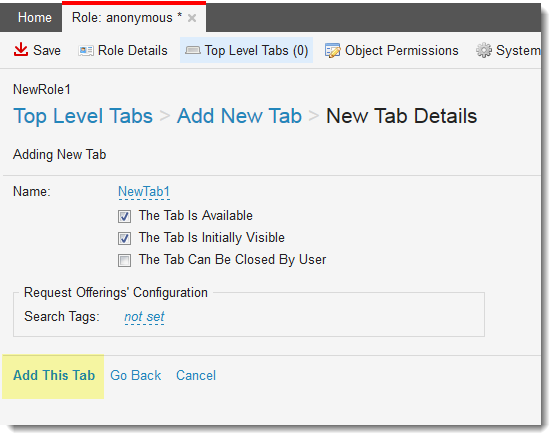This screenshot has width=556, height=440.
Task: Click the Go Back link
Action: (135, 375)
